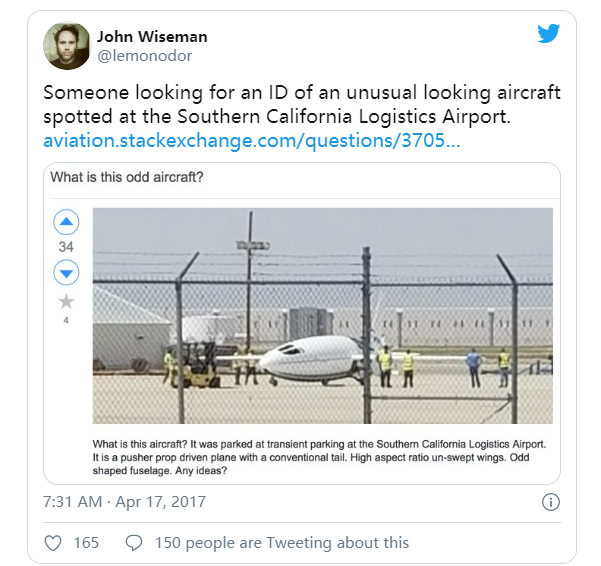Screen dimensions: 601x566
Task: Open John Wiseman's profile avatar
Action: point(67,45)
